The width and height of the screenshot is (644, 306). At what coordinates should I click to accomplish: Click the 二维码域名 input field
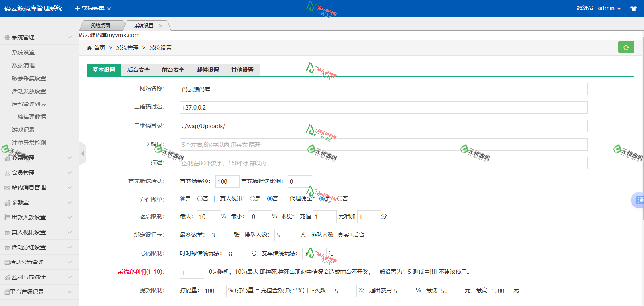(x=383, y=108)
